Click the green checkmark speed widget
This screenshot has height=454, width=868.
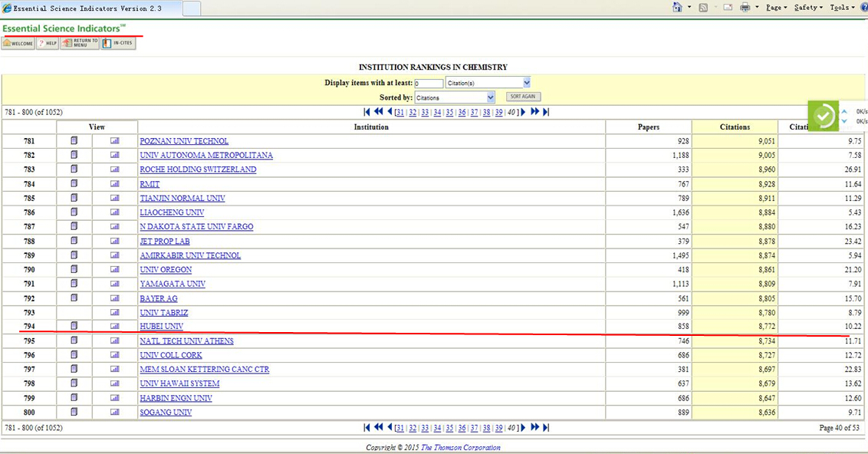[x=824, y=116]
